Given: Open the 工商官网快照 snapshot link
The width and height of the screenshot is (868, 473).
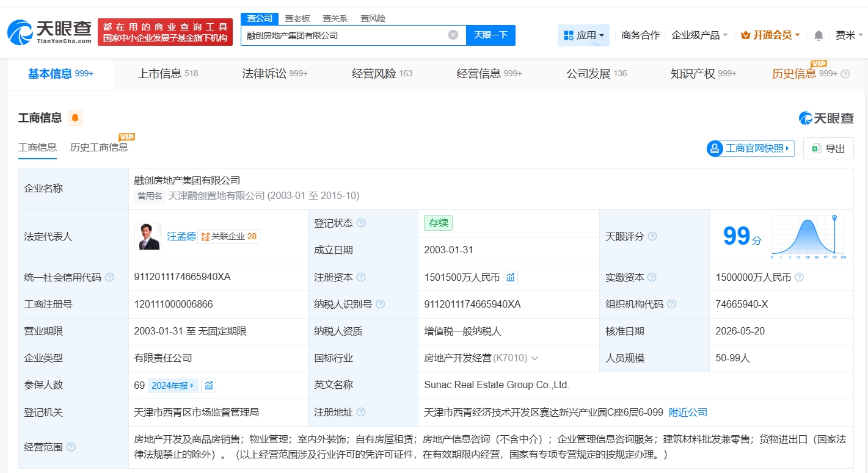Looking at the screenshot, I should tap(751, 148).
